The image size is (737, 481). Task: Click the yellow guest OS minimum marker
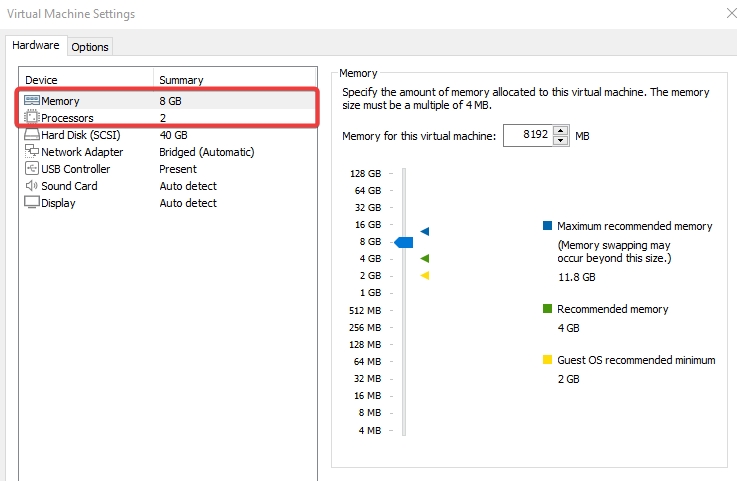coord(425,275)
